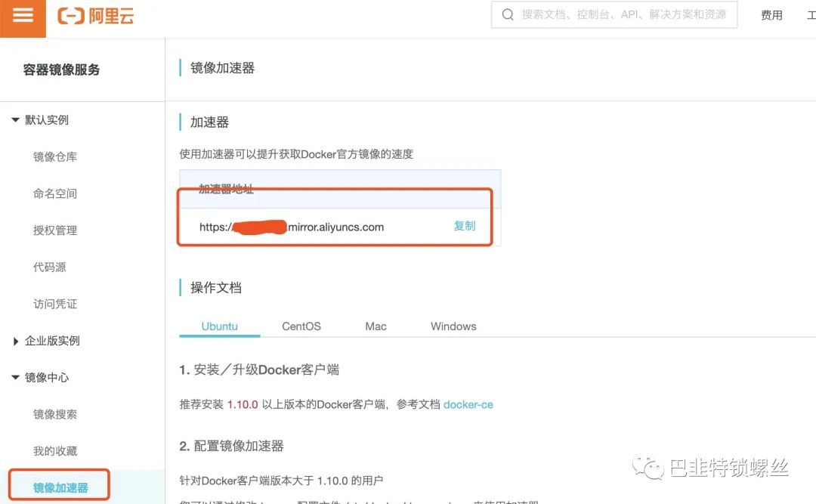Open 镜像仓库 in the sidebar
The width and height of the screenshot is (816, 504).
coord(55,156)
